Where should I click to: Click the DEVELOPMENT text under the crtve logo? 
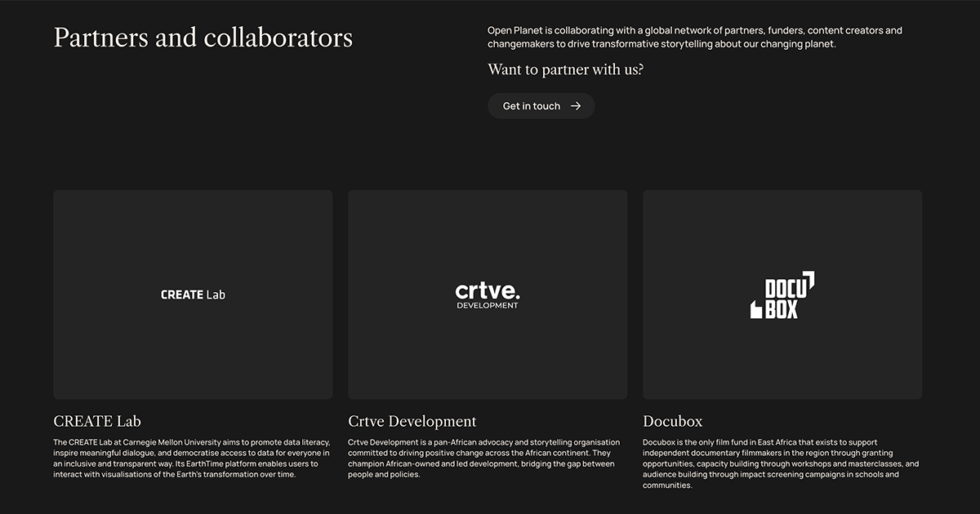(488, 306)
